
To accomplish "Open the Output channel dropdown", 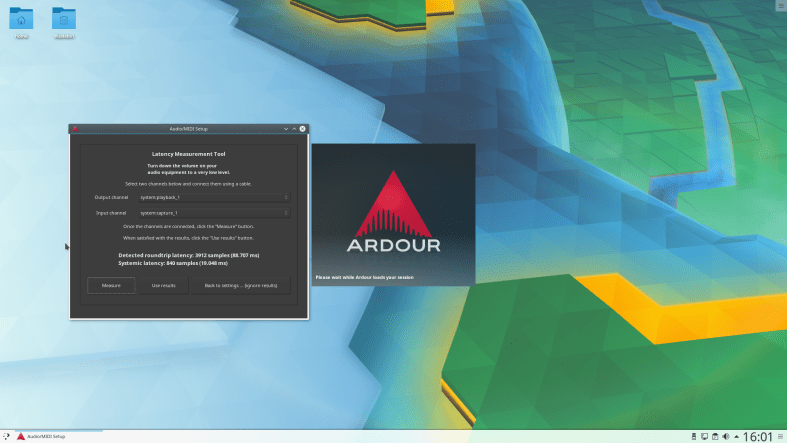I will pos(214,197).
